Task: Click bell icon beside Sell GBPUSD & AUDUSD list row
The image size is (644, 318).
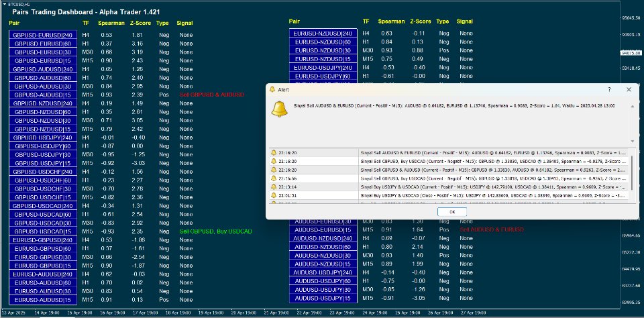Action: [274, 170]
